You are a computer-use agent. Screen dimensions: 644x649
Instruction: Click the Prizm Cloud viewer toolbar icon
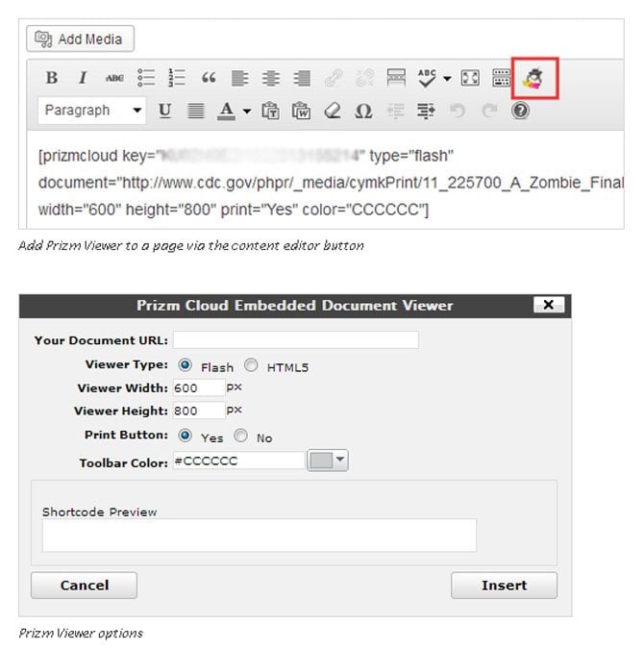(x=534, y=78)
